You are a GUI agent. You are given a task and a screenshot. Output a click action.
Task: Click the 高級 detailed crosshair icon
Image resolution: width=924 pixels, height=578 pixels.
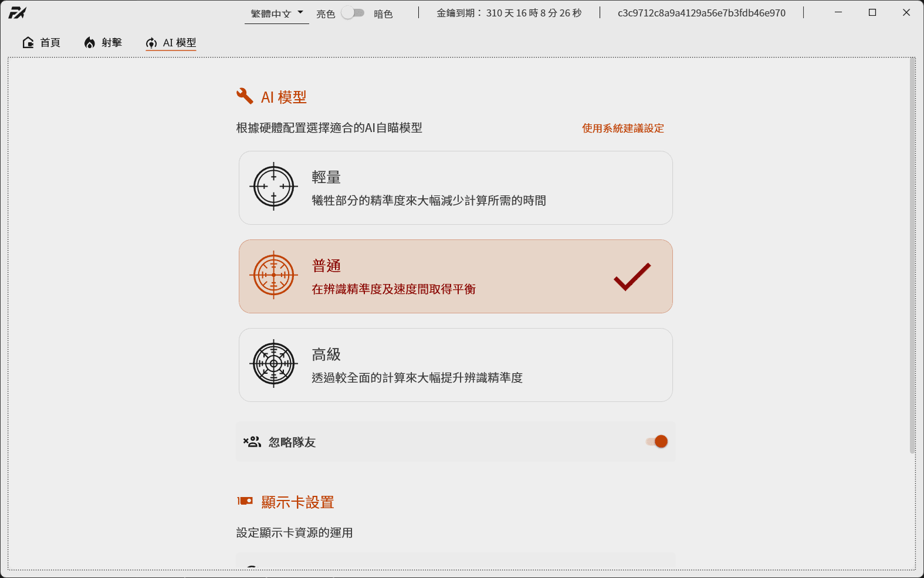point(273,364)
